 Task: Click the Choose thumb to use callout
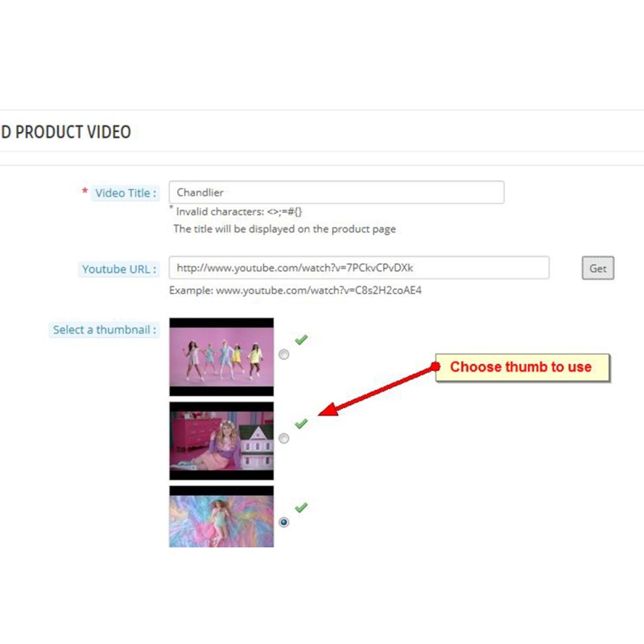(x=522, y=367)
